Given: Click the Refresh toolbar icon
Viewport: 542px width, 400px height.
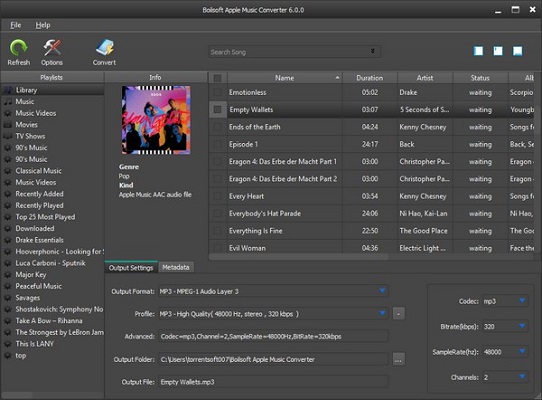Looking at the screenshot, I should tap(18, 48).
